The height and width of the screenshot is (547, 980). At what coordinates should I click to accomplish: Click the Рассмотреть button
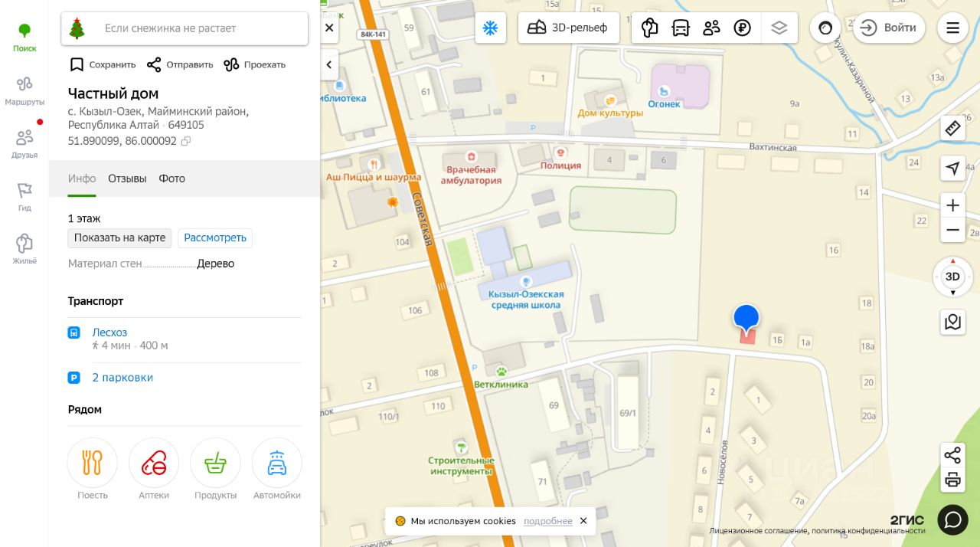click(215, 237)
